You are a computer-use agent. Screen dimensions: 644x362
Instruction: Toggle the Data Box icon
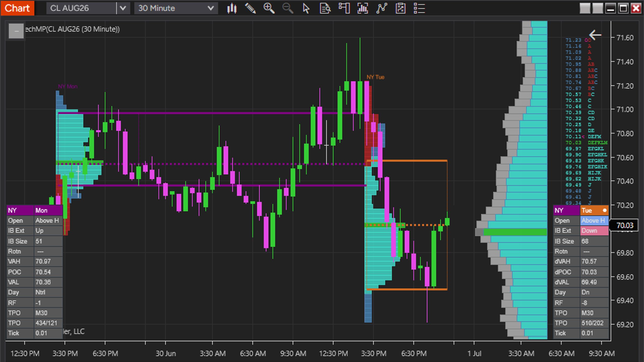point(325,8)
